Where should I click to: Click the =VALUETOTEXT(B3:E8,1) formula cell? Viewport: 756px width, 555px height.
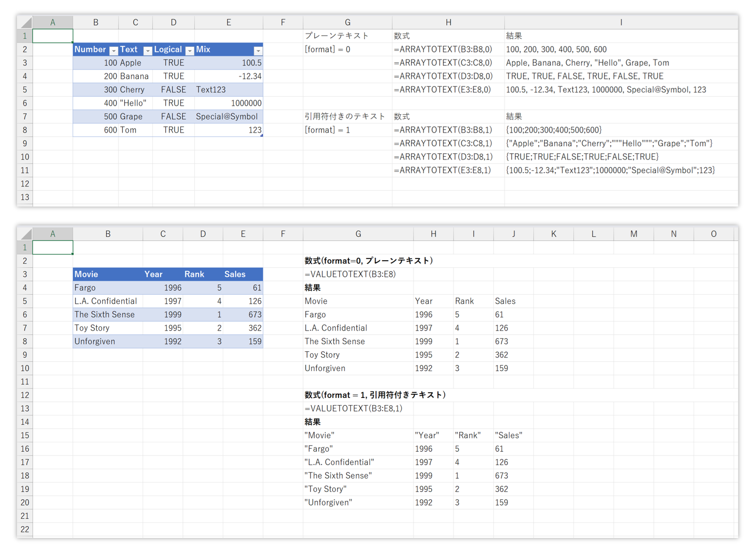[358, 408]
